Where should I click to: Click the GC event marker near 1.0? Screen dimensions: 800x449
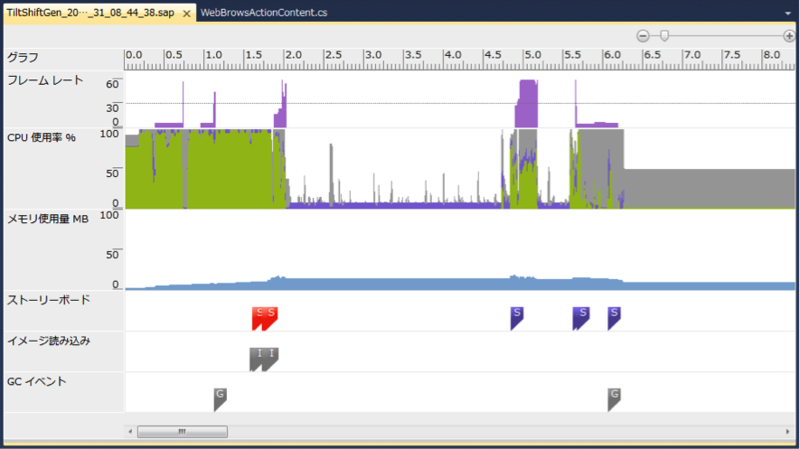(220, 400)
